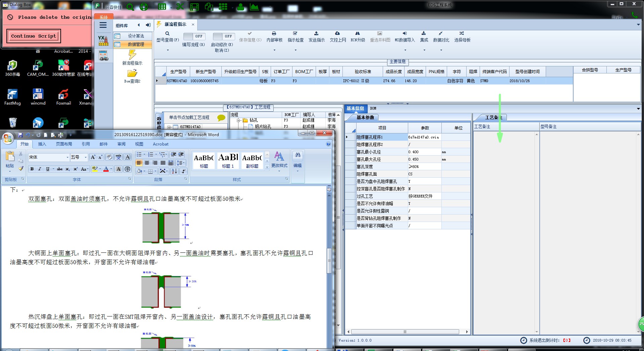Image resolution: width=644 pixels, height=351 pixels.
Task: Close the 新流程指示 tab
Action: coord(193,24)
